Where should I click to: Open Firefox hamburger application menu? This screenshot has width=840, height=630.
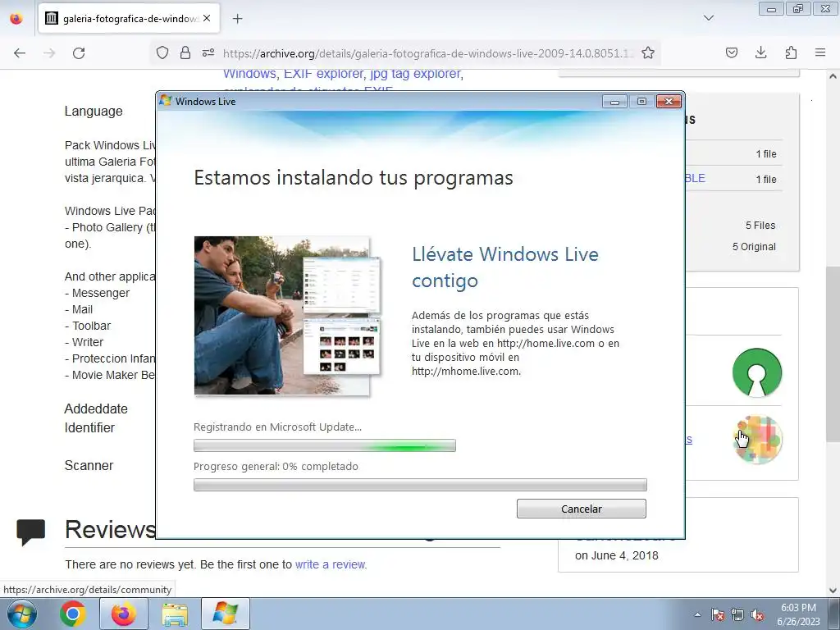820,52
